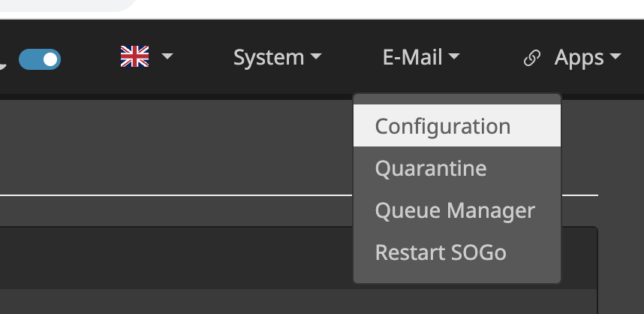644x314 pixels.
Task: Click the E-Mail menu label
Action: pyautogui.click(x=412, y=58)
